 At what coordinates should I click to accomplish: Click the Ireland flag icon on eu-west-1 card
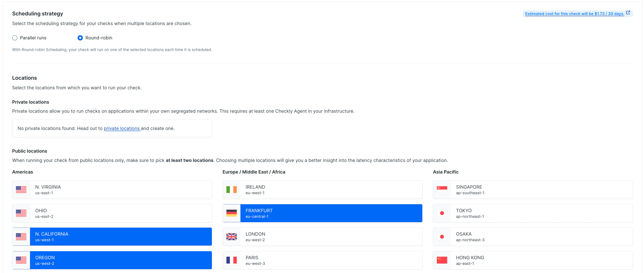(232, 189)
